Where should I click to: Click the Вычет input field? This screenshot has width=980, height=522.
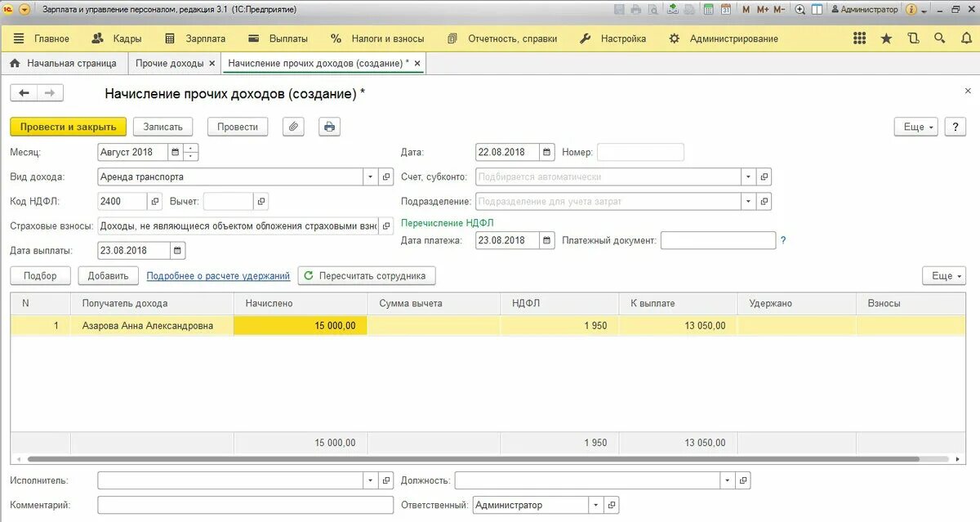(228, 201)
